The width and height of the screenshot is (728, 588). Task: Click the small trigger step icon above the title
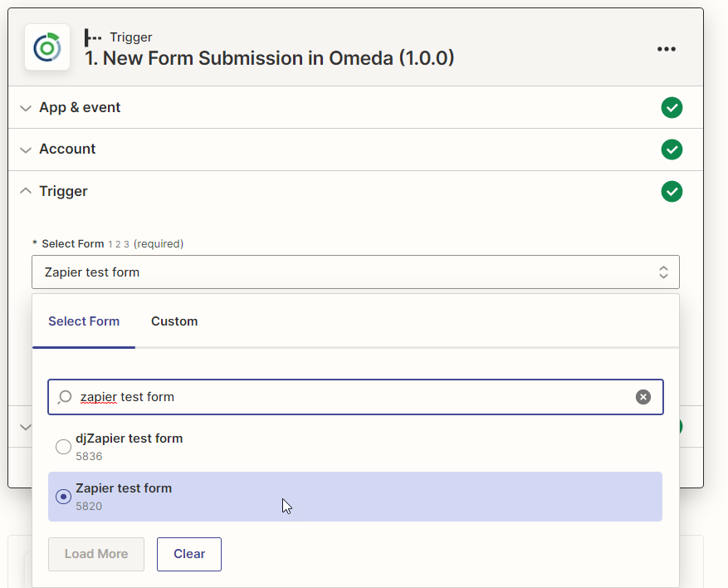[93, 37]
